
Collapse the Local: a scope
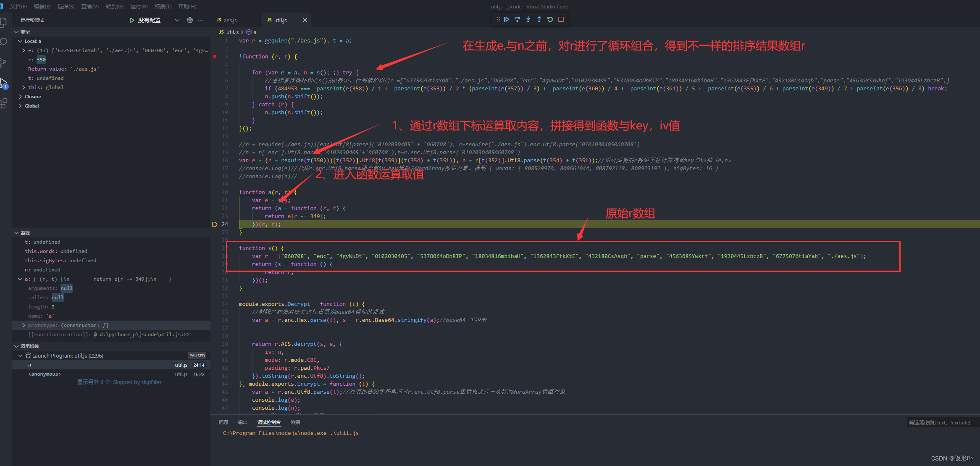click(x=20, y=41)
